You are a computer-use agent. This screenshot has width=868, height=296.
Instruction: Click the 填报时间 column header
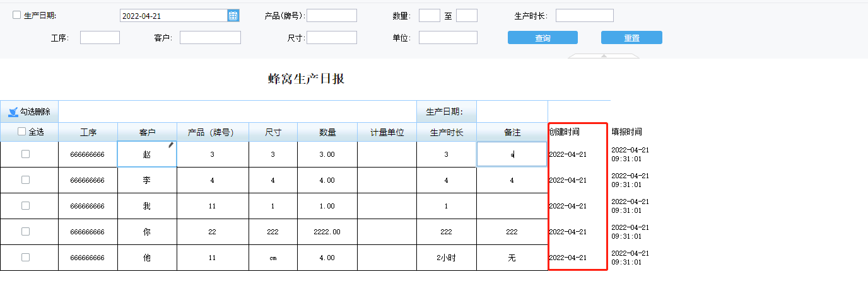click(626, 132)
